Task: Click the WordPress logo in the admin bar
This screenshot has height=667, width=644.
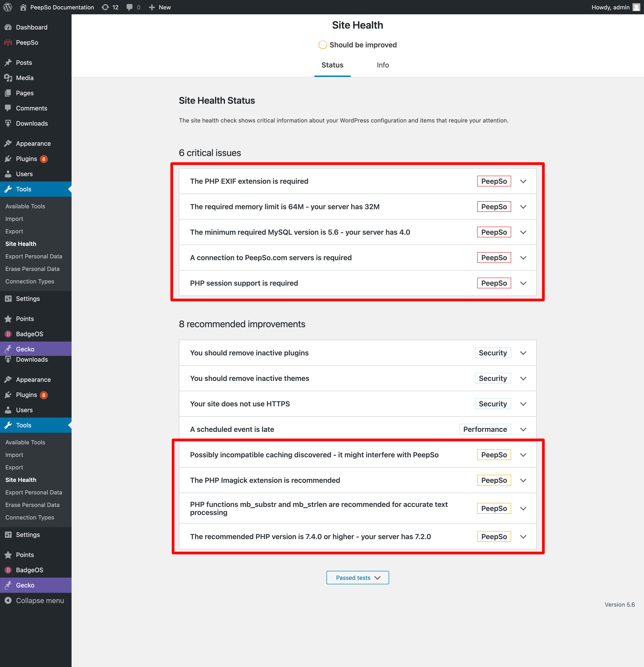Action: click(x=7, y=7)
